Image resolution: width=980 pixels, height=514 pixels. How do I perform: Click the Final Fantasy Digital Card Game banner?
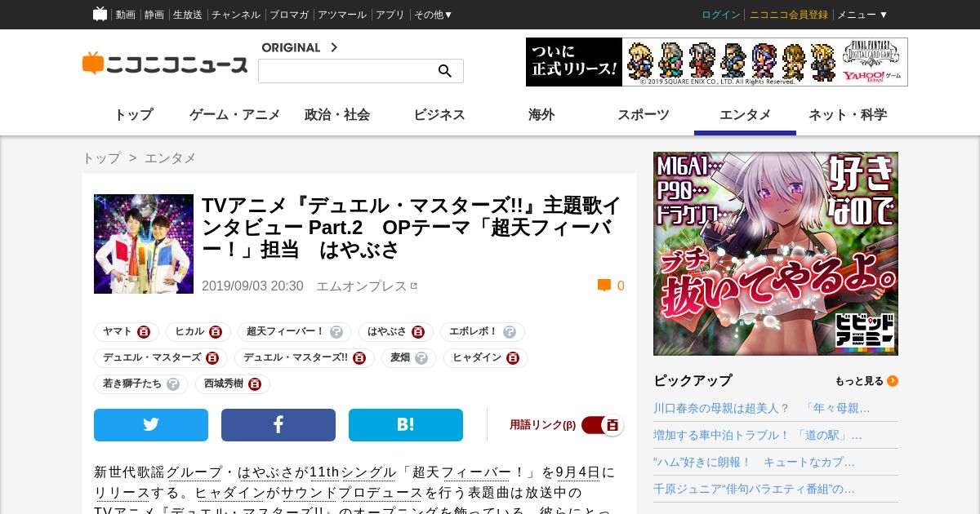point(717,62)
